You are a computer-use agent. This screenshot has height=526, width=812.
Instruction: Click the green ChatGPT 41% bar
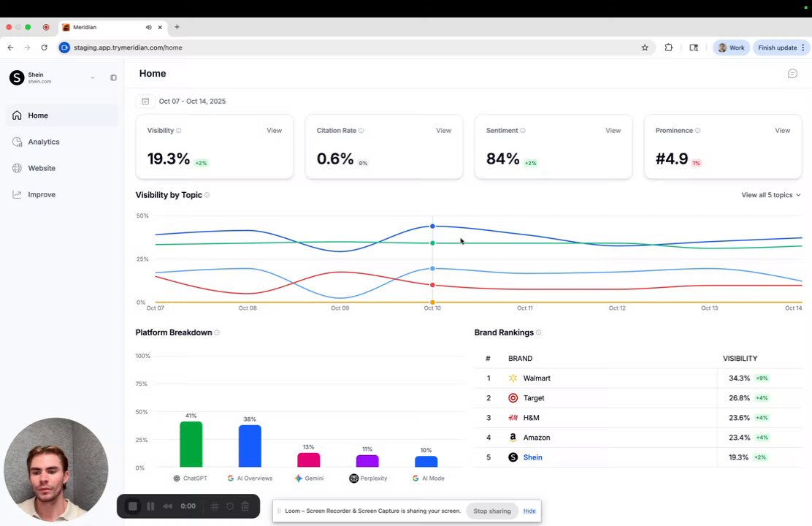coord(191,444)
